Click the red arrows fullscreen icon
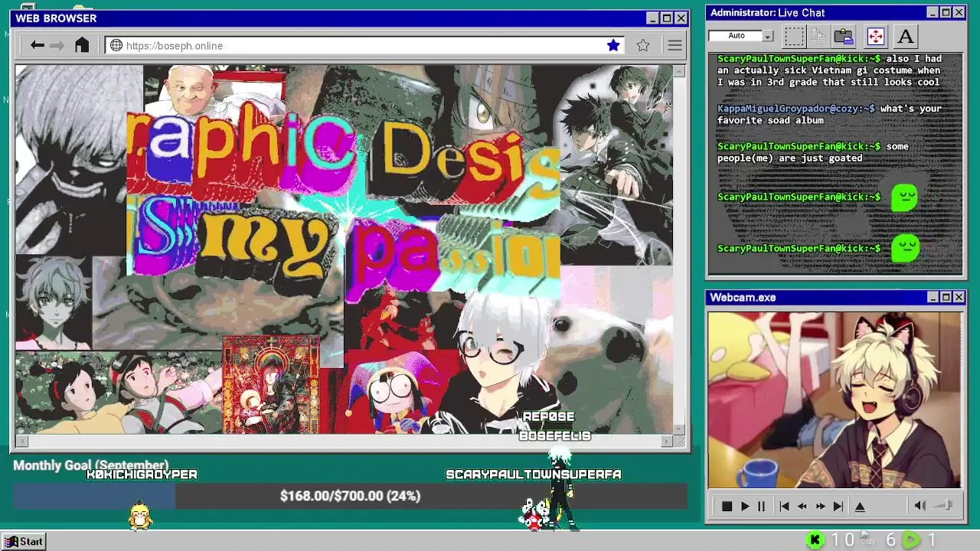Screen dimensions: 980x551 [x=875, y=36]
